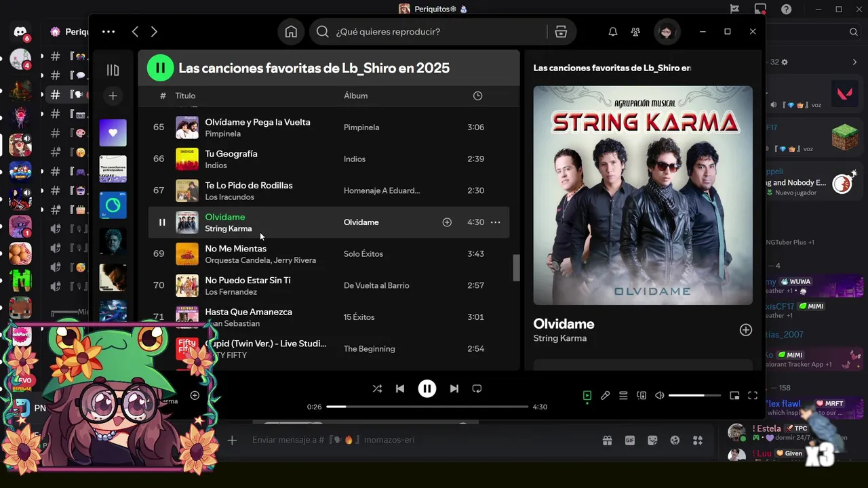Open Discord direct messages home icon
The height and width of the screenshot is (488, 868).
pyautogui.click(x=20, y=32)
